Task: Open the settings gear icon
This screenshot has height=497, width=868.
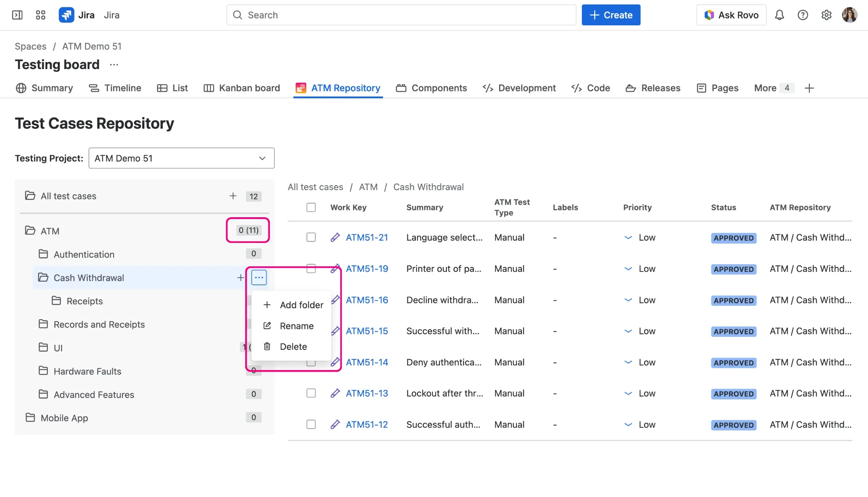Action: coord(826,15)
